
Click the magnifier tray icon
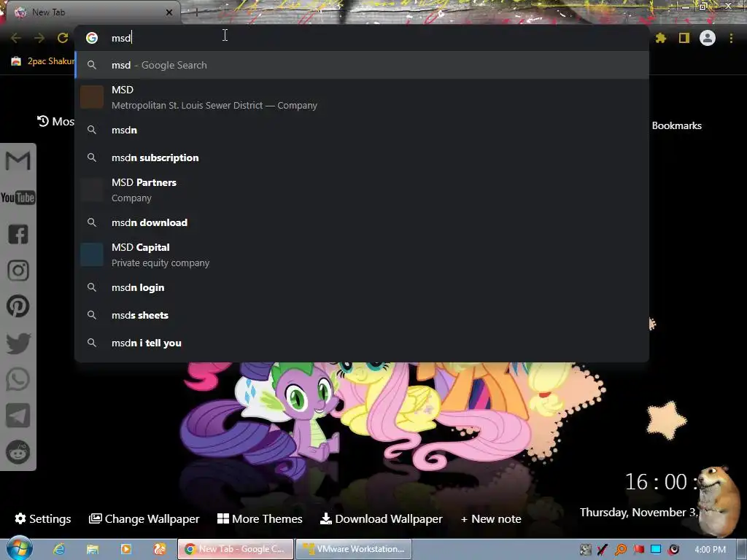coord(621,550)
